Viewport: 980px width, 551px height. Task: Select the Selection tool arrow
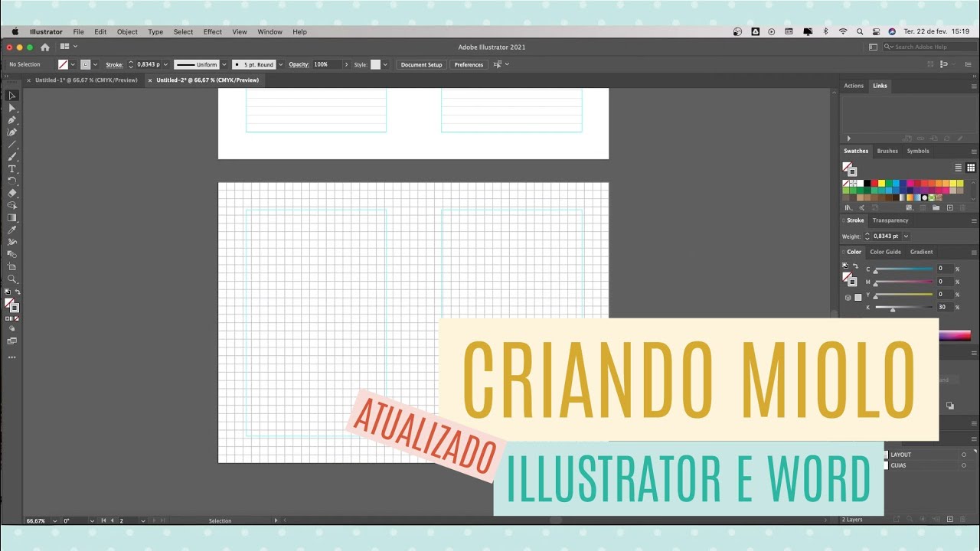[12, 96]
